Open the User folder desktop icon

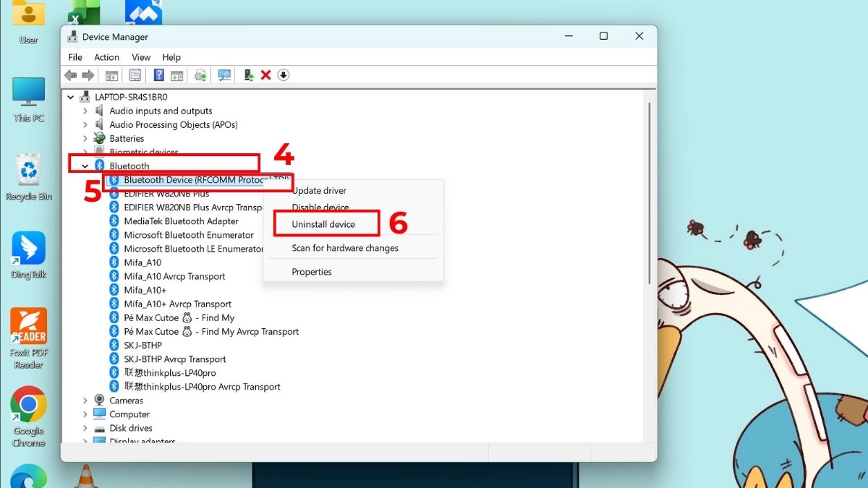29,22
